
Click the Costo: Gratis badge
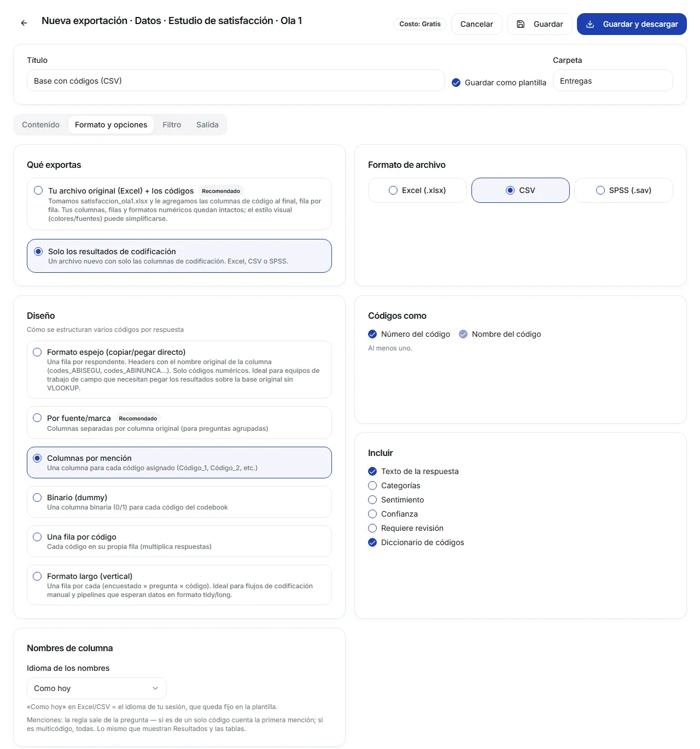point(420,24)
